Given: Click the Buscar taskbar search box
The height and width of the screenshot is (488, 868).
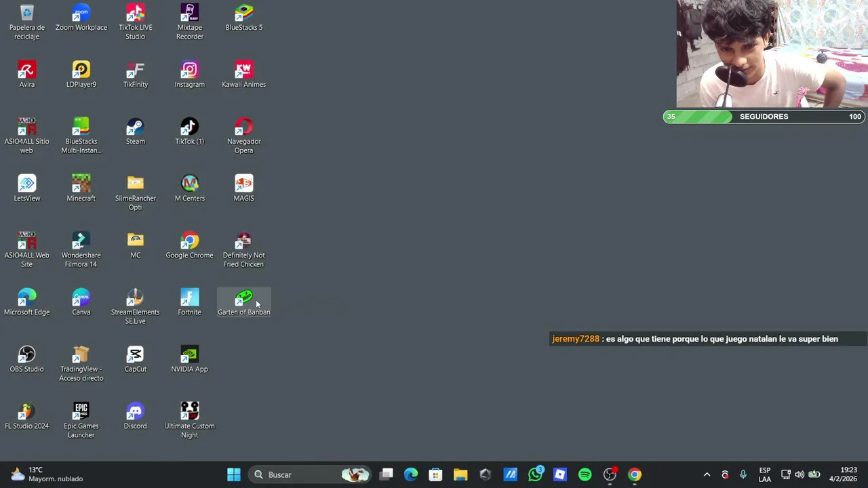Looking at the screenshot, I should (x=311, y=474).
